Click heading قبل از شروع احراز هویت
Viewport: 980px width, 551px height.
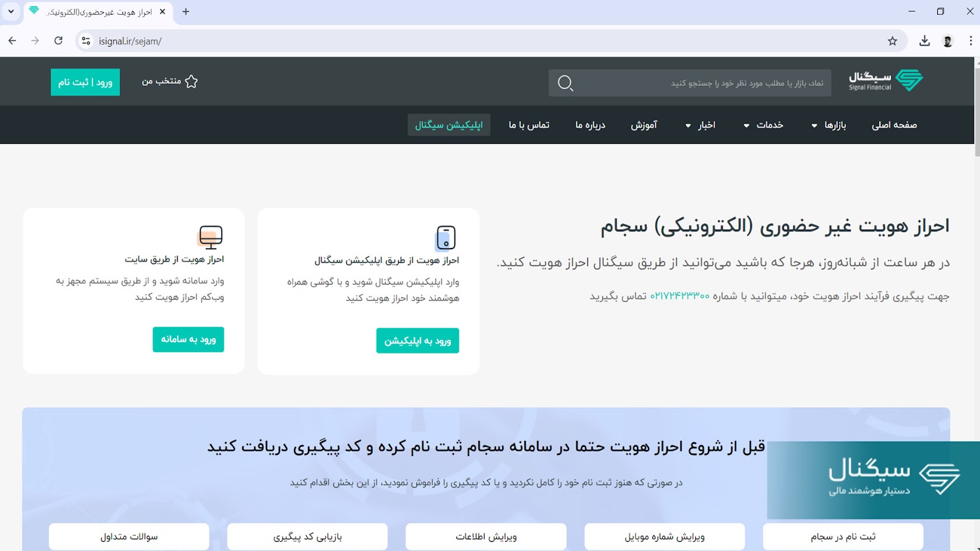tap(486, 447)
